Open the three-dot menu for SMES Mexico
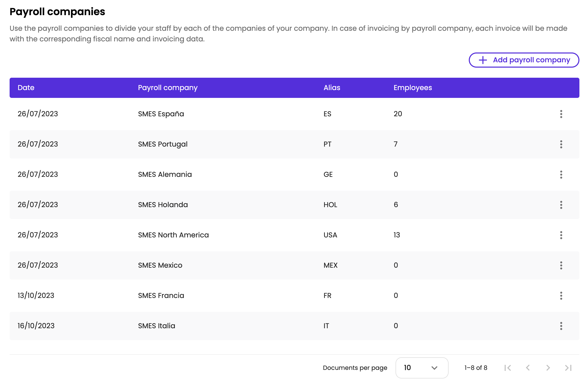Screen dimensions: 588x383 pos(561,265)
